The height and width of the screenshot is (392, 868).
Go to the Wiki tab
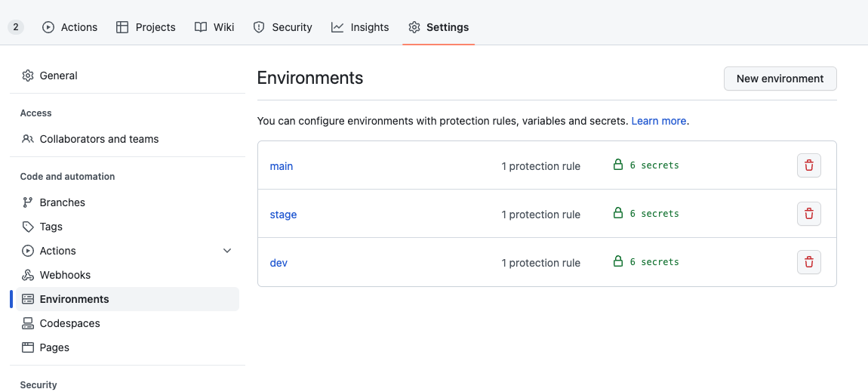[x=214, y=27]
